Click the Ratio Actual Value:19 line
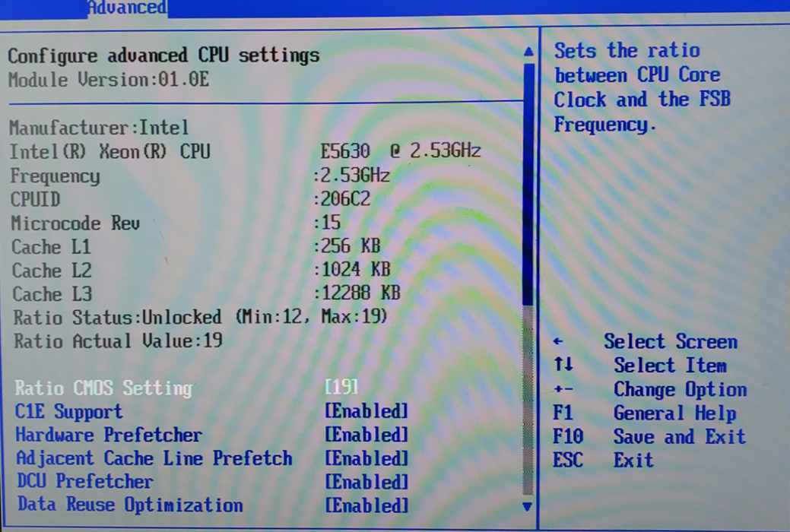 tap(118, 341)
